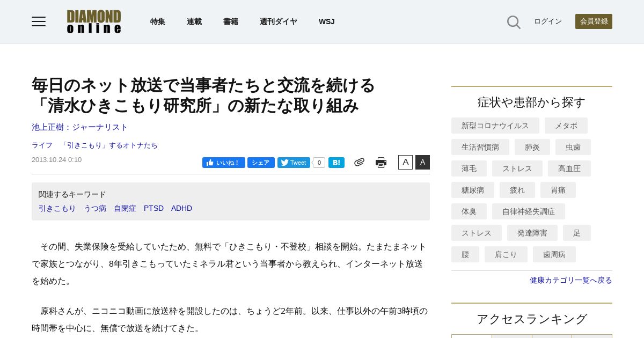Open the 特集 menu item
The width and height of the screenshot is (644, 338).
tap(158, 21)
